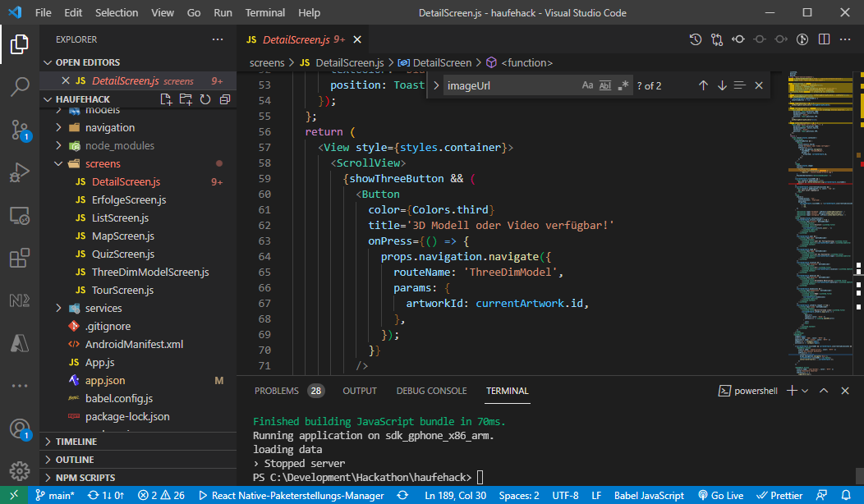Screen dimensions: 864x504
Task: Open the Source Control view
Action: tap(20, 130)
